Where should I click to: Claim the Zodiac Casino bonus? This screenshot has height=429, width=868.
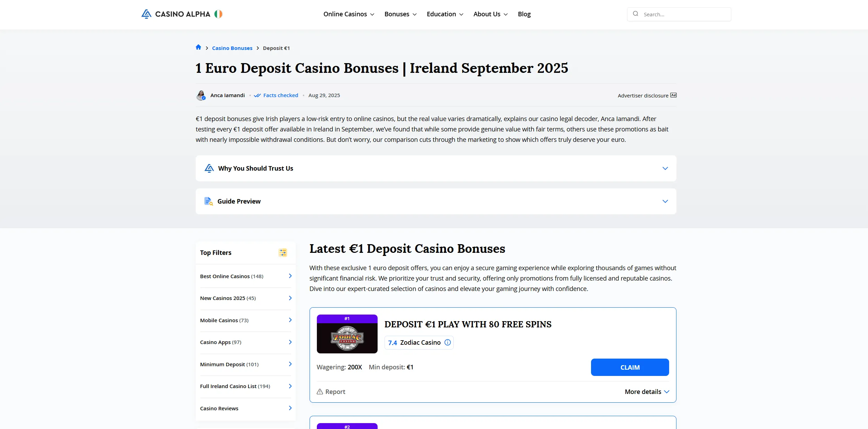pyautogui.click(x=630, y=367)
